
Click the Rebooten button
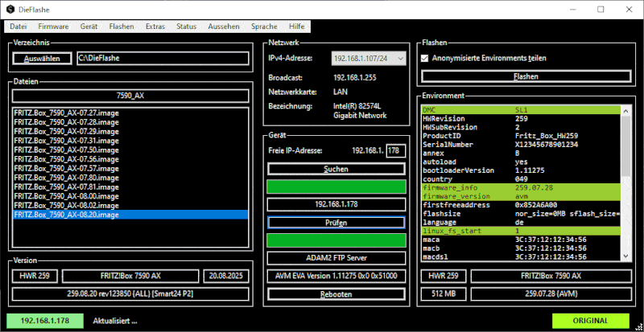point(336,295)
